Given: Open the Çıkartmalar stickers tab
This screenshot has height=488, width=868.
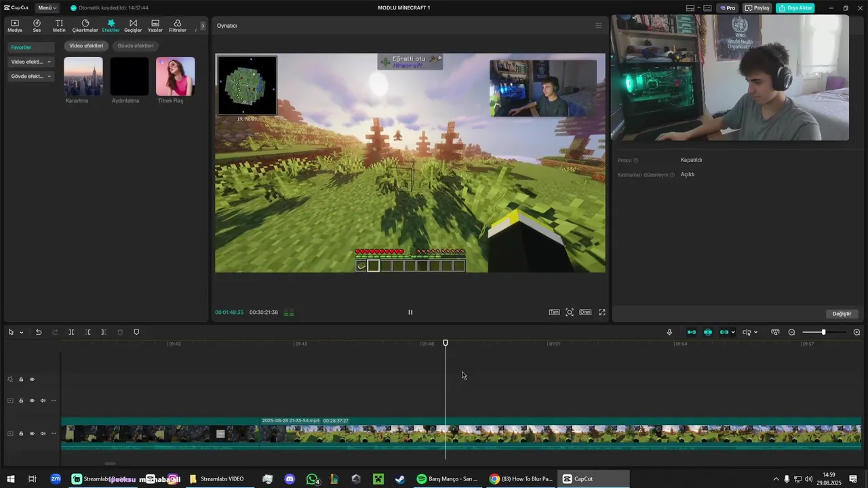Looking at the screenshot, I should [x=85, y=26].
